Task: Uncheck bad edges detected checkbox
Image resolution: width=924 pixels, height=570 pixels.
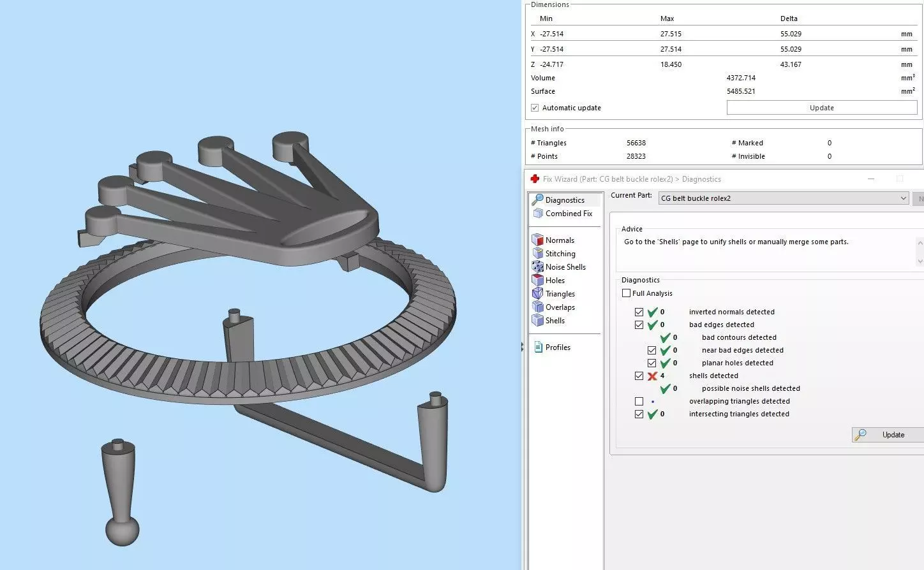Action: tap(639, 325)
